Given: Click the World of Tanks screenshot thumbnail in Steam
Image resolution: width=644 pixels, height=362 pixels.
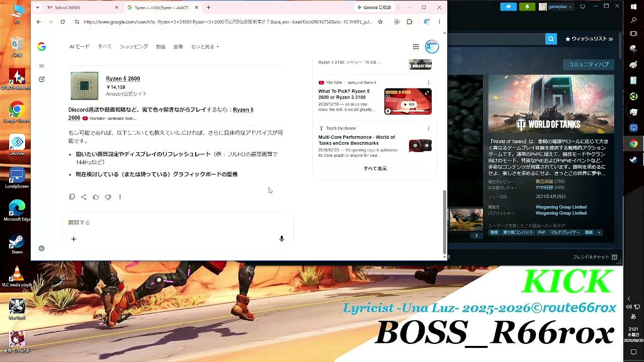Looking at the screenshot, I should coord(466,220).
